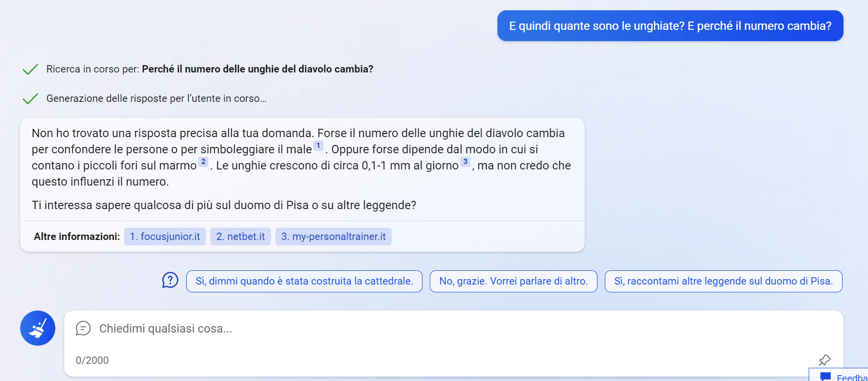The height and width of the screenshot is (381, 868).
Task: Open citation superscript 2 after marmo
Action: 203,162
